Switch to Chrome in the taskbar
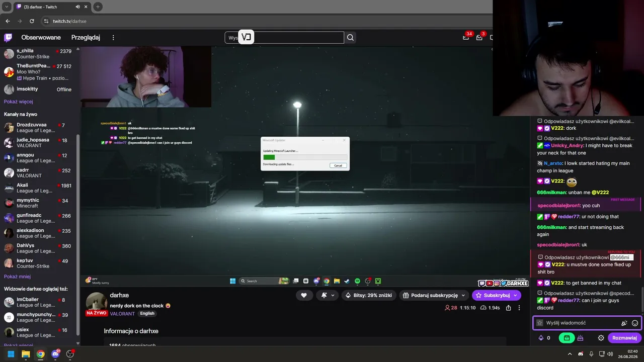This screenshot has width=644, height=362. pos(40,354)
